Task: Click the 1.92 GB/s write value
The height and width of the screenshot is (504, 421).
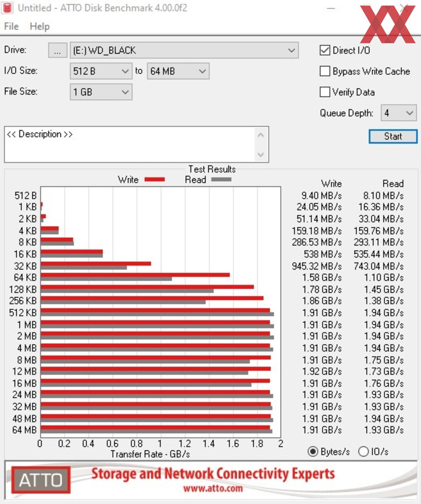Action: (x=322, y=371)
